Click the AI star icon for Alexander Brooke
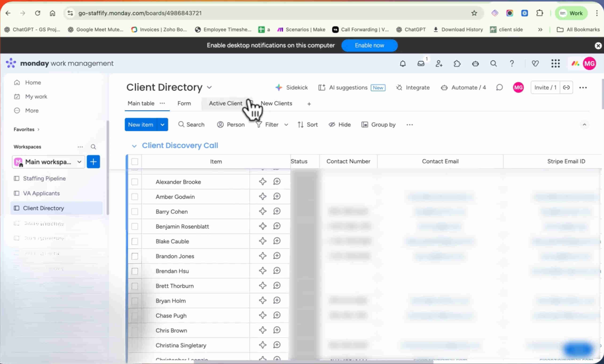This screenshot has width=604, height=364. 263,182
